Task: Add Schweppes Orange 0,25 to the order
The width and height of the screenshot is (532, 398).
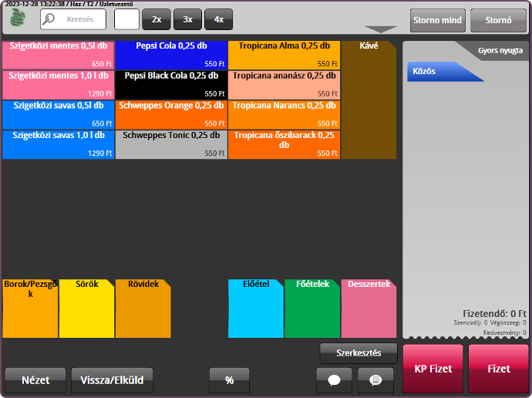Action: point(171,114)
